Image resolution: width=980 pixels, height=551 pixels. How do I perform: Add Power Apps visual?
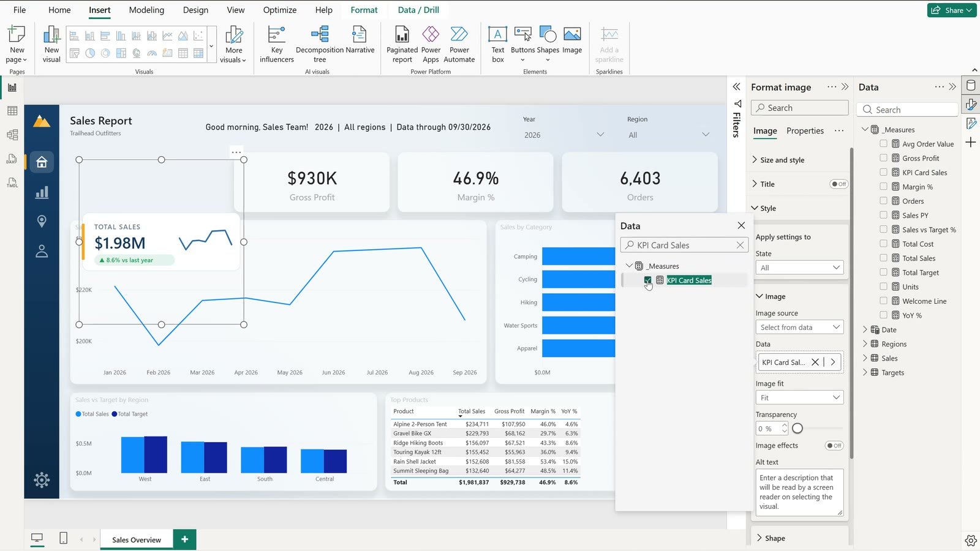[x=431, y=45]
